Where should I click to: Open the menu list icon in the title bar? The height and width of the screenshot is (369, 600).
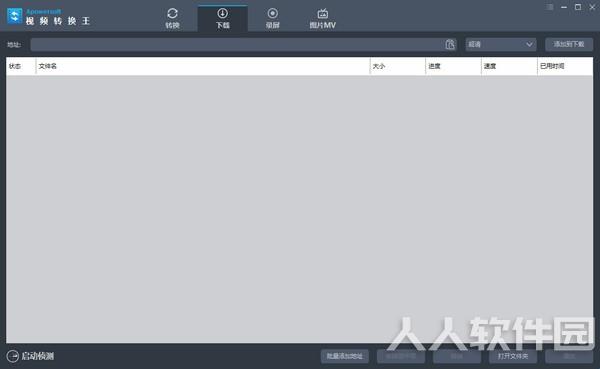pyautogui.click(x=549, y=7)
